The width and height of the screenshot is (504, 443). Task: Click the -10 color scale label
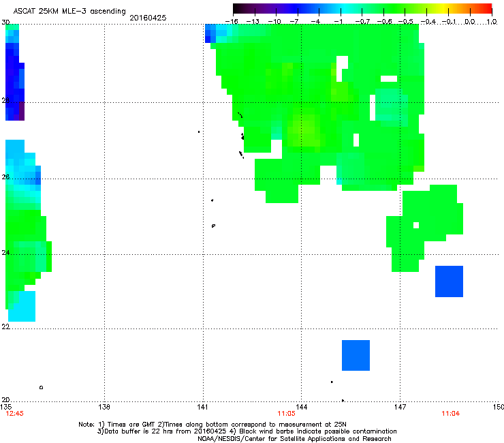(x=274, y=22)
